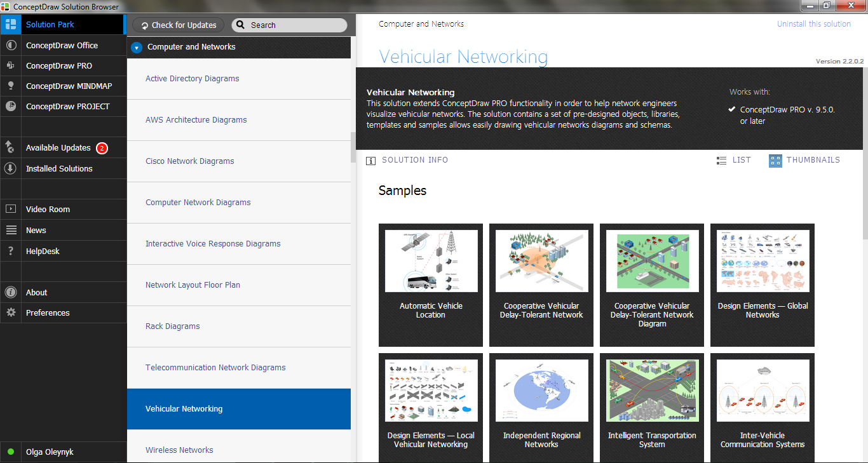Click the Preferences gear icon

(x=10, y=312)
